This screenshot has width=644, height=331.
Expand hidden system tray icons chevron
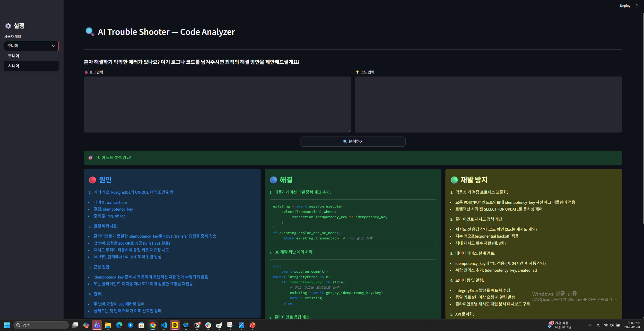pos(590,325)
